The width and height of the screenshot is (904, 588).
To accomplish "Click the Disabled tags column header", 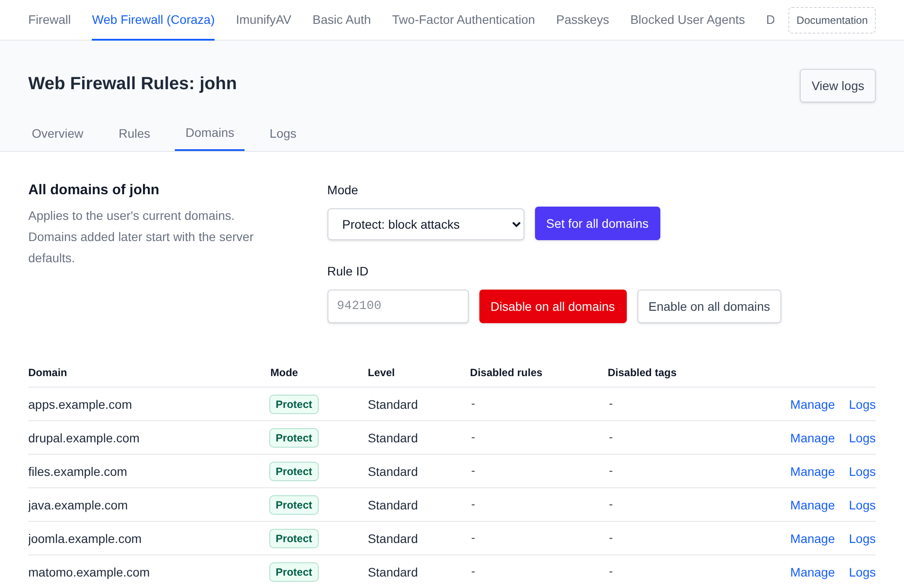I will tap(642, 373).
